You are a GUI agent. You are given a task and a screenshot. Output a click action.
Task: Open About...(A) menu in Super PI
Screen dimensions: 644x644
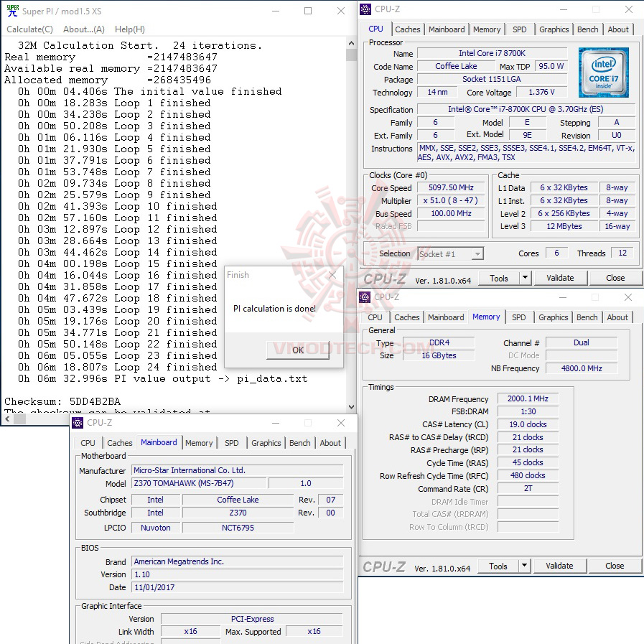(x=84, y=29)
